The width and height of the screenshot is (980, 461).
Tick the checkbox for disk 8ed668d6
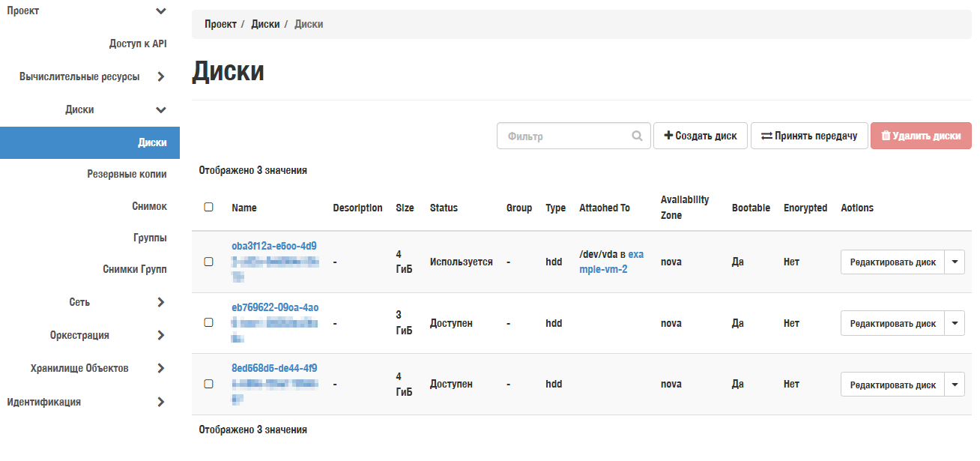click(x=209, y=384)
